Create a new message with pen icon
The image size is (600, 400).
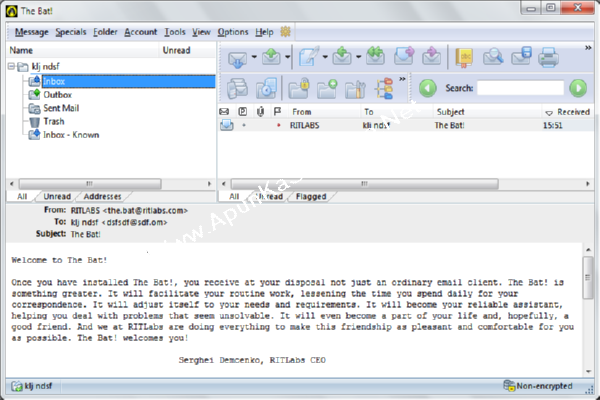309,57
